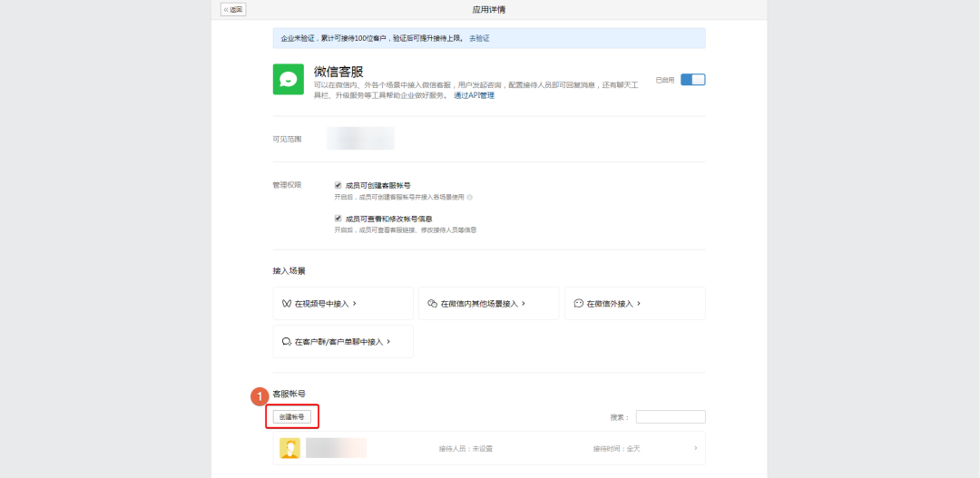Image resolution: width=980 pixels, height=478 pixels.
Task: Click the 创建帐号 button
Action: pyautogui.click(x=292, y=416)
